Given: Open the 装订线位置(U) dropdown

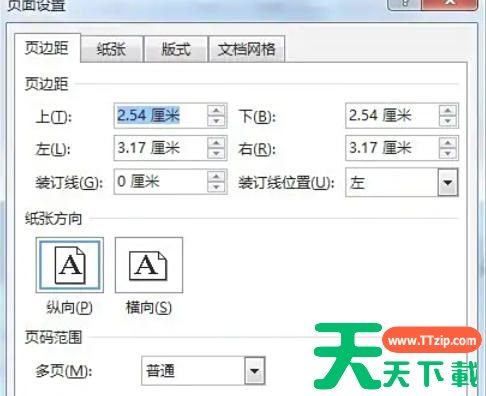Looking at the screenshot, I should tap(448, 182).
